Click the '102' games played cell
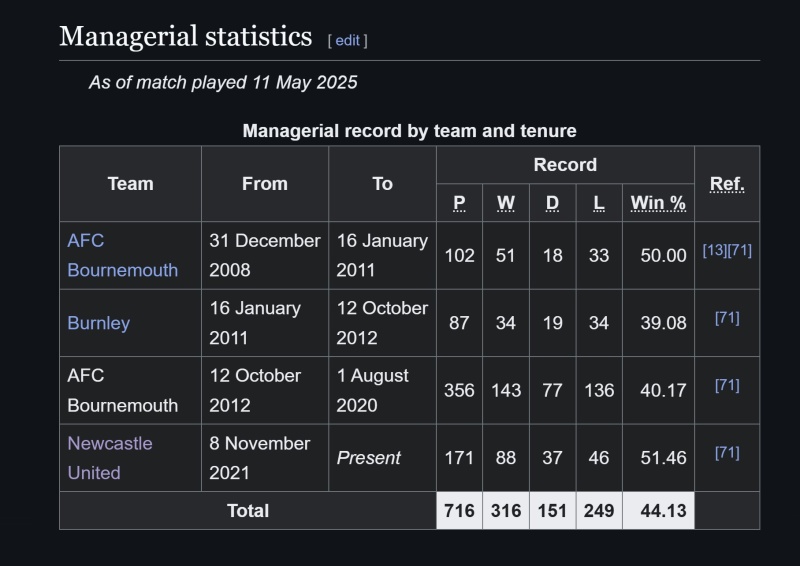The image size is (800, 566). (x=459, y=255)
